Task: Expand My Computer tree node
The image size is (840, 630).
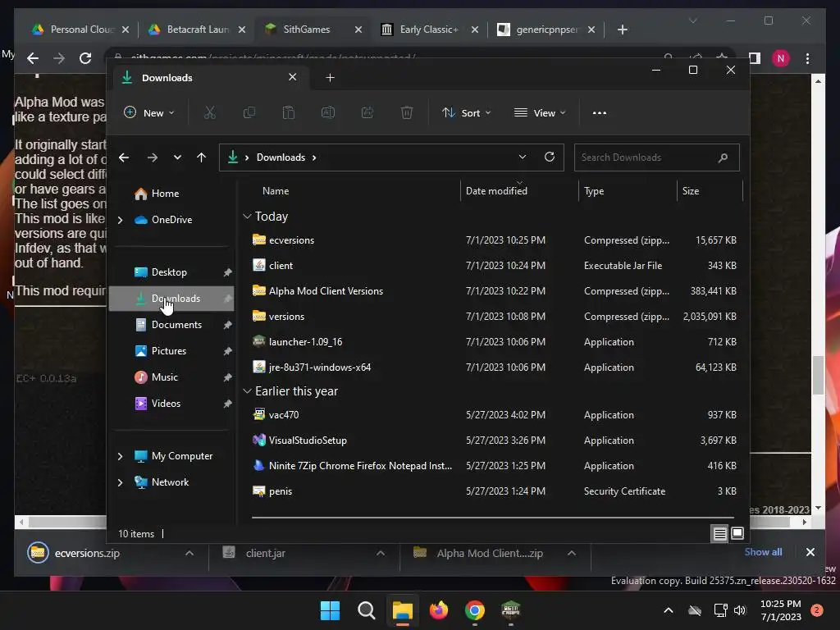Action: click(x=120, y=456)
